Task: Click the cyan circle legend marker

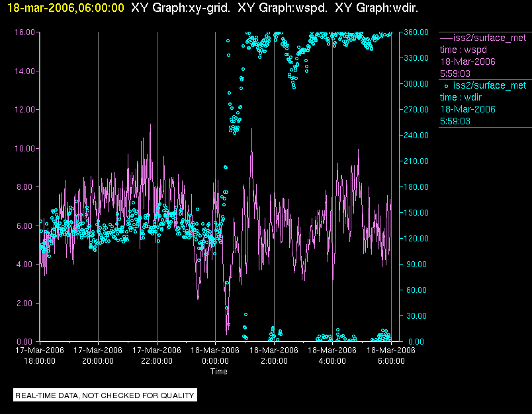Action: [446, 86]
